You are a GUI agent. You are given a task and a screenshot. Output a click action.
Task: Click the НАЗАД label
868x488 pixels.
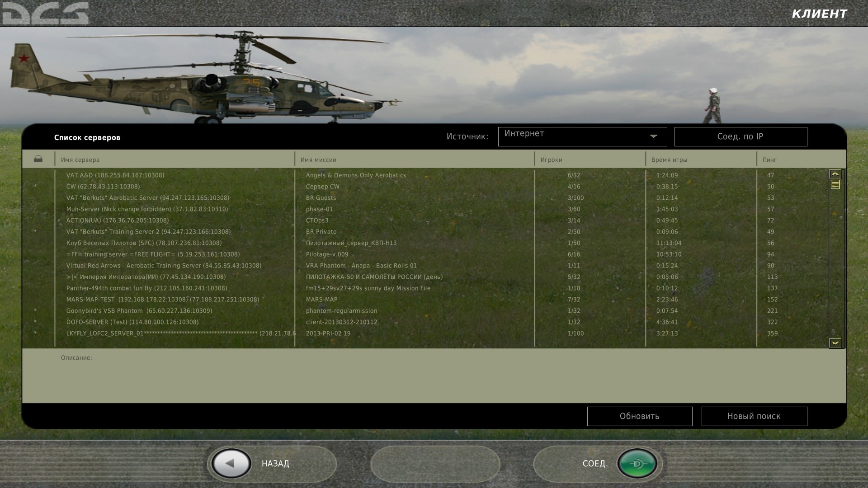(275, 464)
